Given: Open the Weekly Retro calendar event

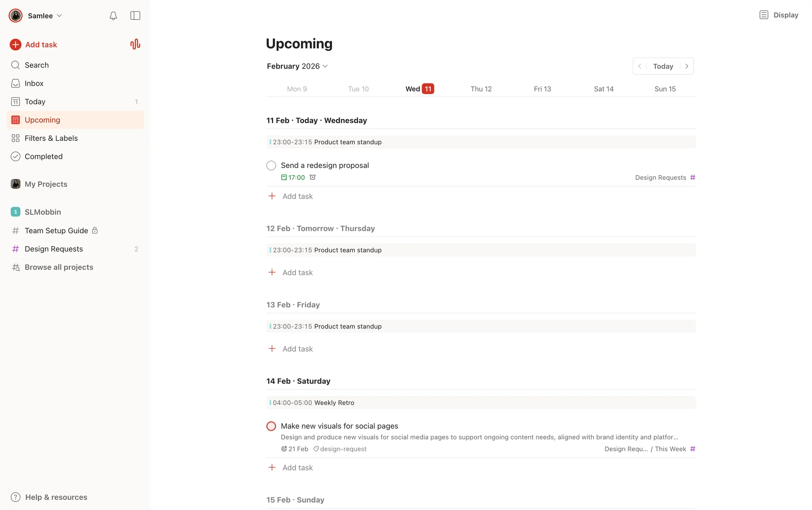Looking at the screenshot, I should pos(334,402).
